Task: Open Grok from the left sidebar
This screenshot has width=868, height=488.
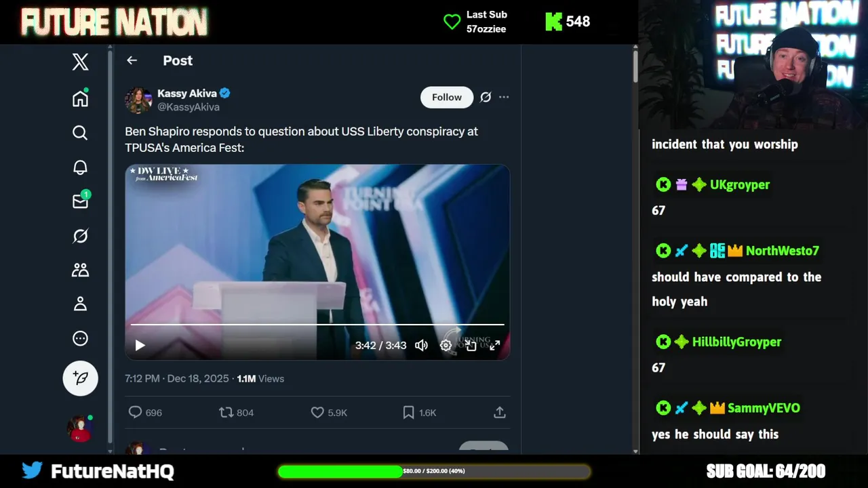Action: coord(80,236)
